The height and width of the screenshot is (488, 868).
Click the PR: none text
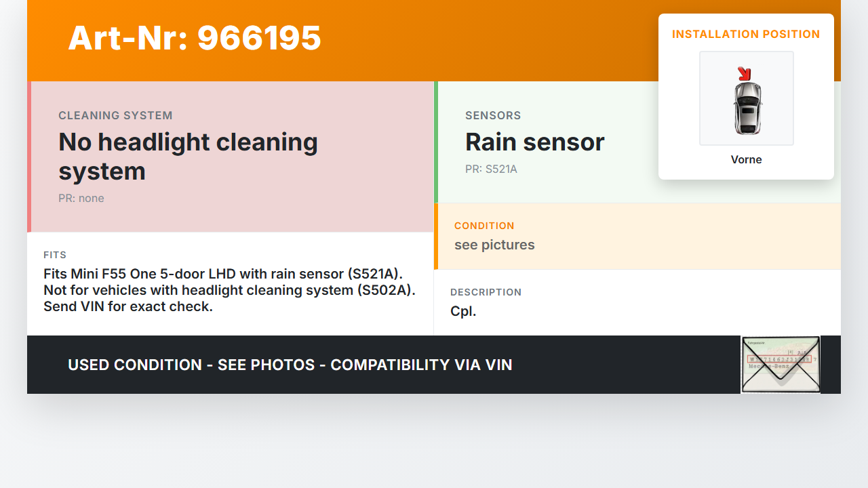coord(81,198)
